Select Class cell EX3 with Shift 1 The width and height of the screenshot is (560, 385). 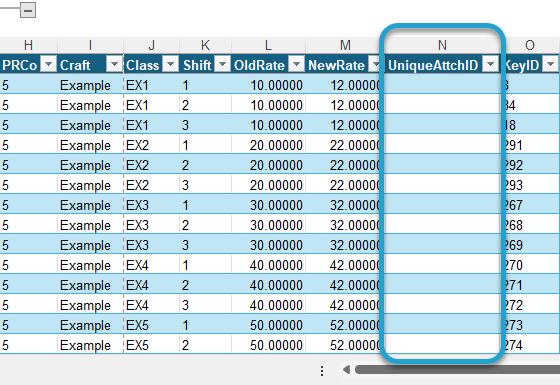pyautogui.click(x=151, y=205)
